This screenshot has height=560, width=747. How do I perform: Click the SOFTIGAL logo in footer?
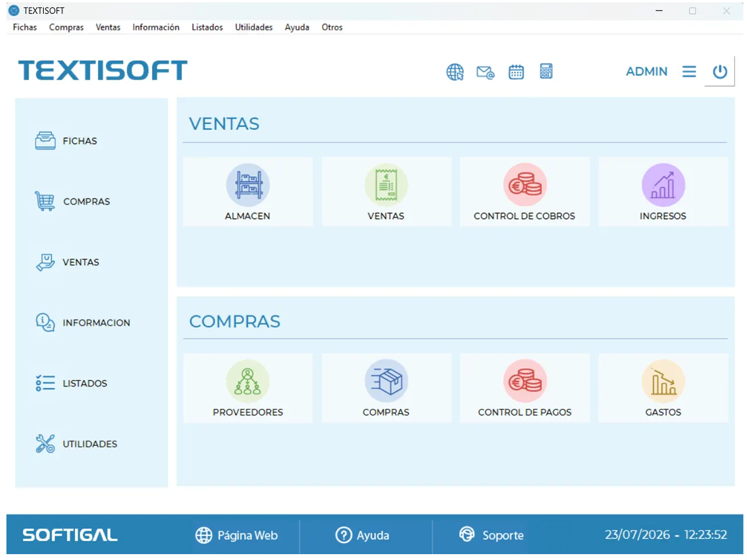tap(70, 535)
